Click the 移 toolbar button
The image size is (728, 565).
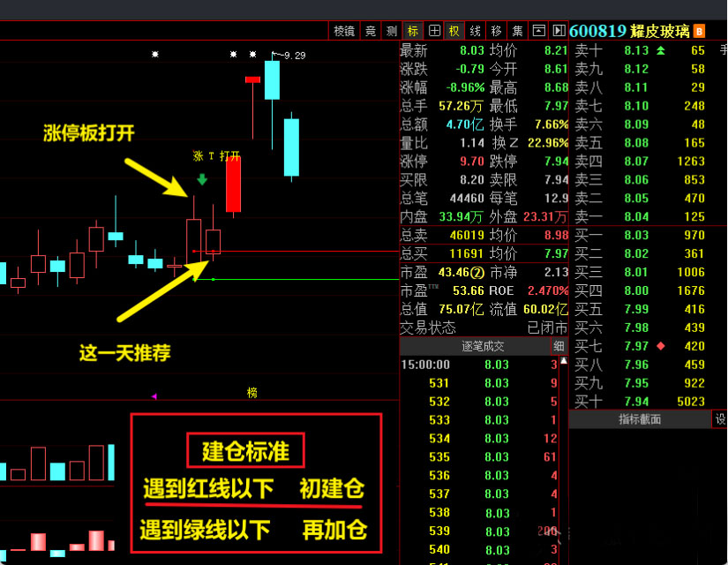[497, 31]
